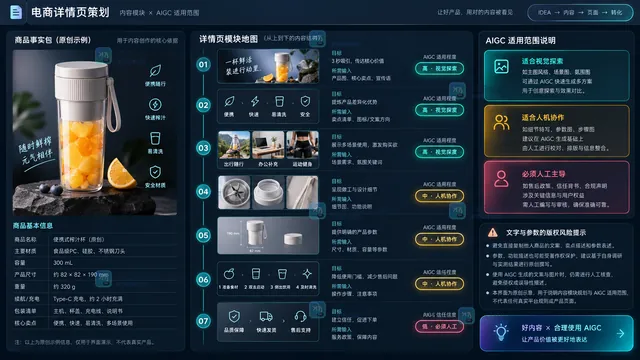Click module 04's 中·人机协作 badge
The image size is (640, 360).
point(439,196)
